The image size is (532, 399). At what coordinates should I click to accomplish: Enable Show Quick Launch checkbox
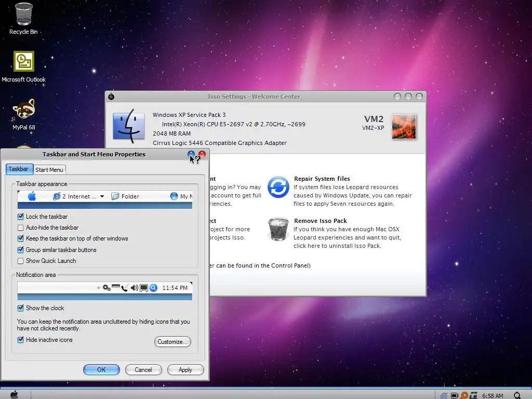tap(20, 261)
